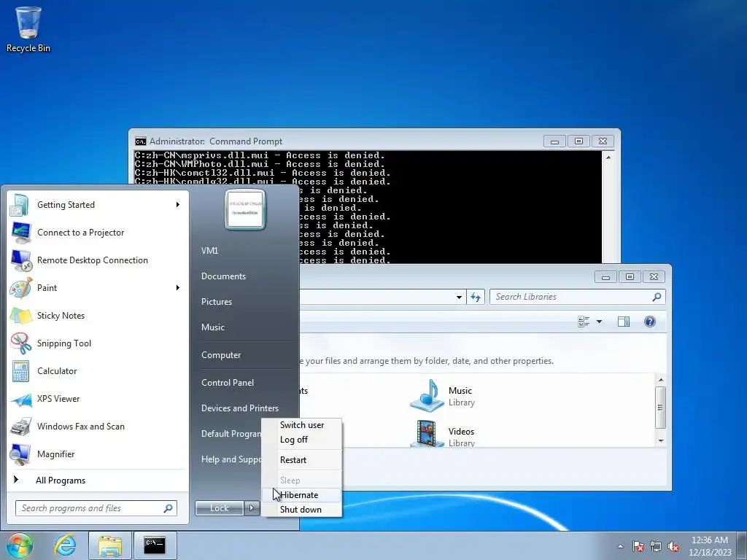Click search magnifier in Search Libraries box
Screen dimensions: 747x560
tap(657, 297)
